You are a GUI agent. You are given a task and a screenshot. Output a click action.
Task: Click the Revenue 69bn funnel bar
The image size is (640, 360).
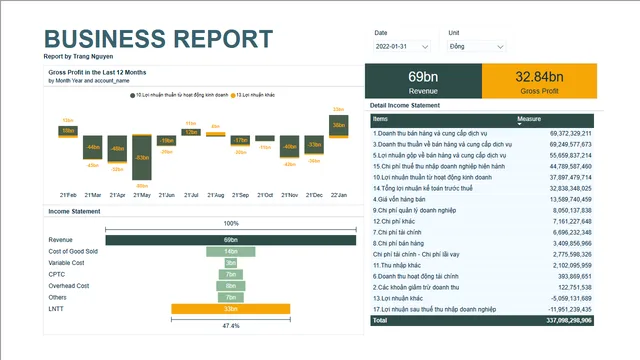pos(231,240)
